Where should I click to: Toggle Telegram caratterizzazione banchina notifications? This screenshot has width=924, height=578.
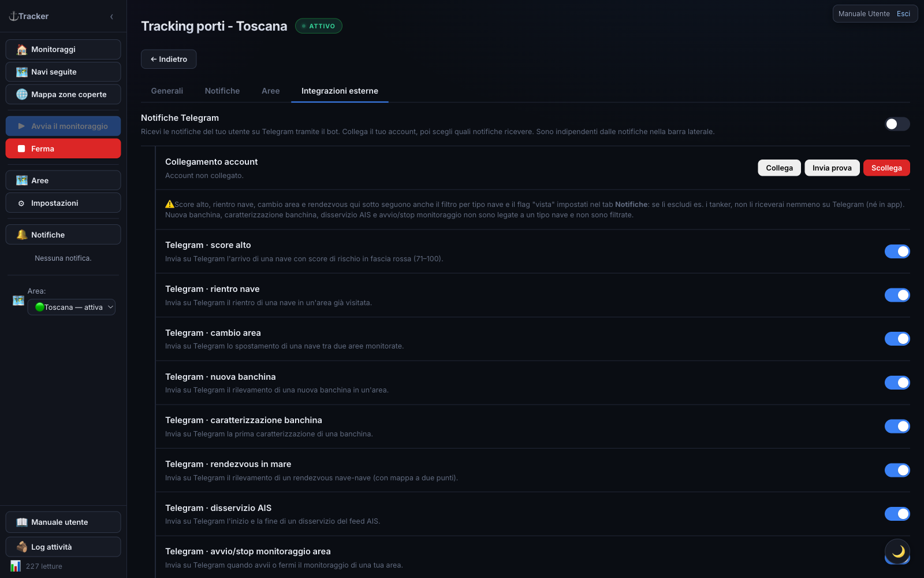(897, 427)
